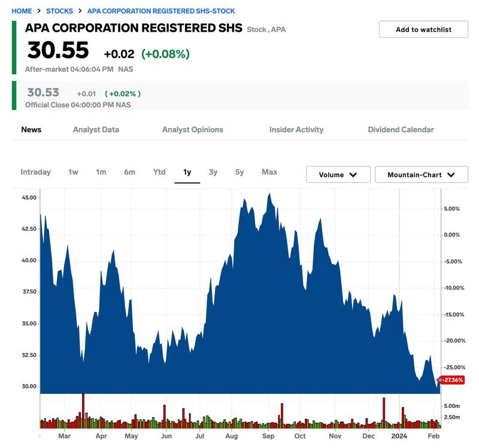Image resolution: width=479 pixels, height=448 pixels.
Task: Select the Max chart range
Action: tap(269, 172)
